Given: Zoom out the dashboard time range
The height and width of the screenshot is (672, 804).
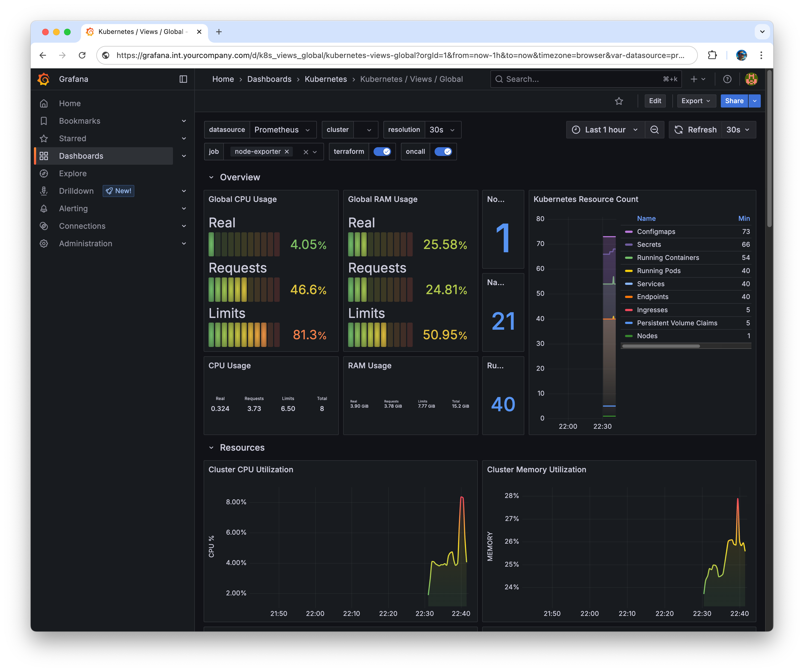Looking at the screenshot, I should (655, 129).
